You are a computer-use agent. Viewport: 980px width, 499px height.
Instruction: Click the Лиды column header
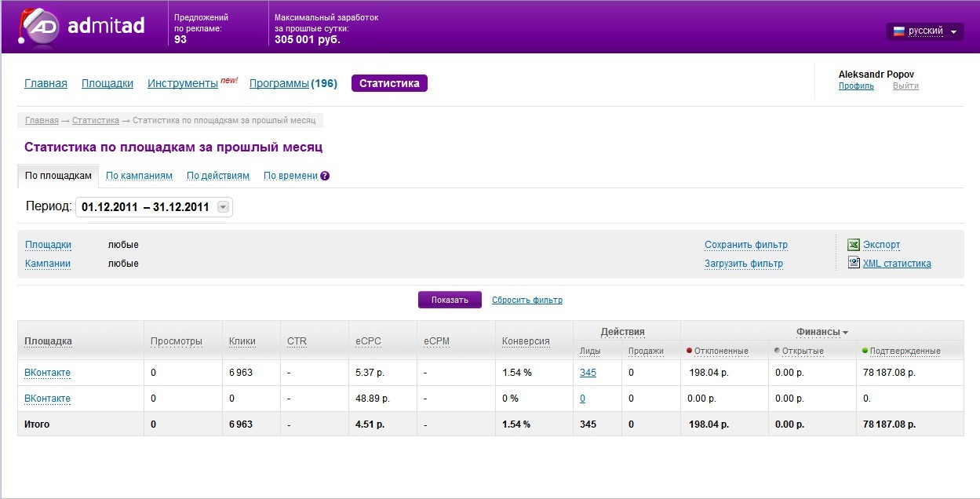tap(590, 351)
